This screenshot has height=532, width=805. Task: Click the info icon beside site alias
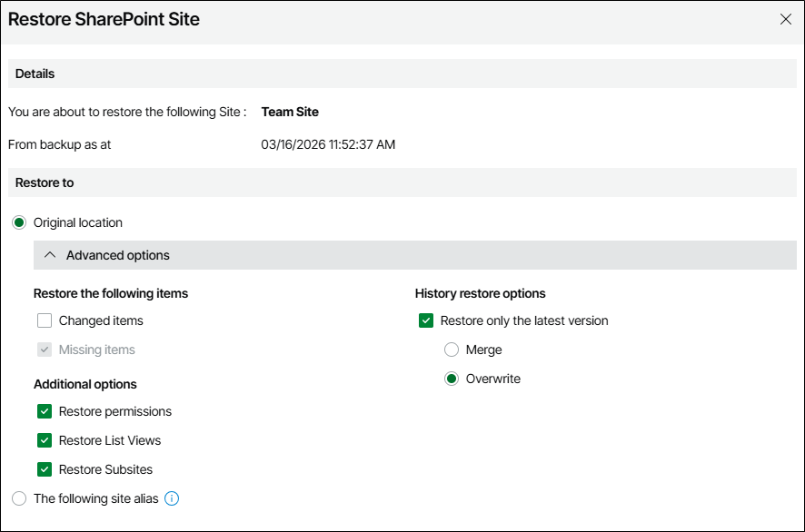172,498
